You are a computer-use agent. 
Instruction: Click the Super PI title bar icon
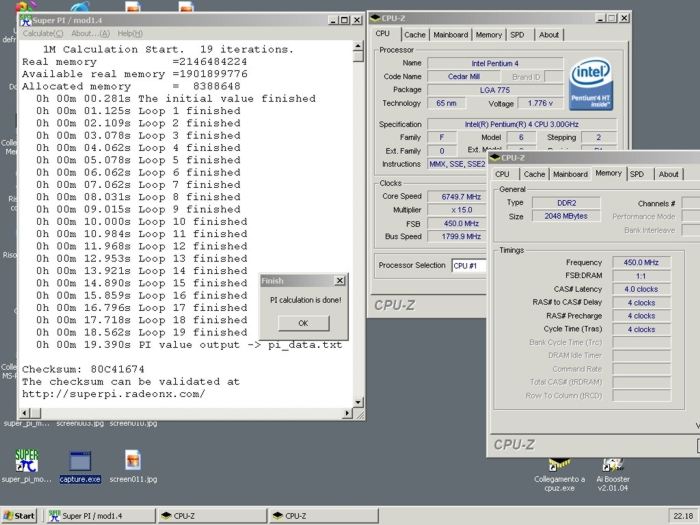pos(26,19)
